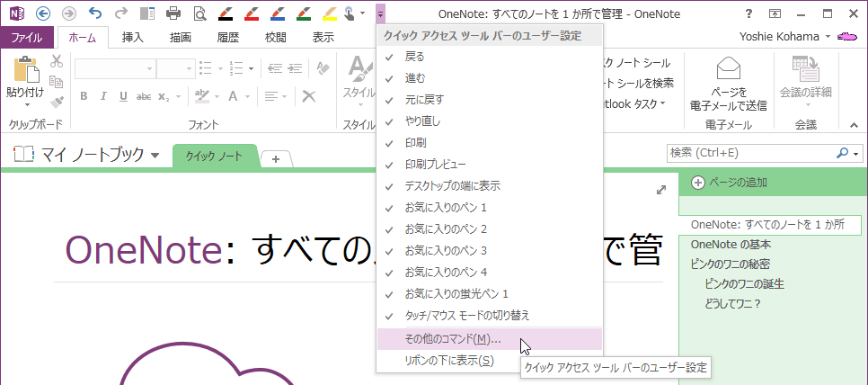Select the blue favorite pen icon
Viewport: 868px width, 385px height.
point(278,13)
